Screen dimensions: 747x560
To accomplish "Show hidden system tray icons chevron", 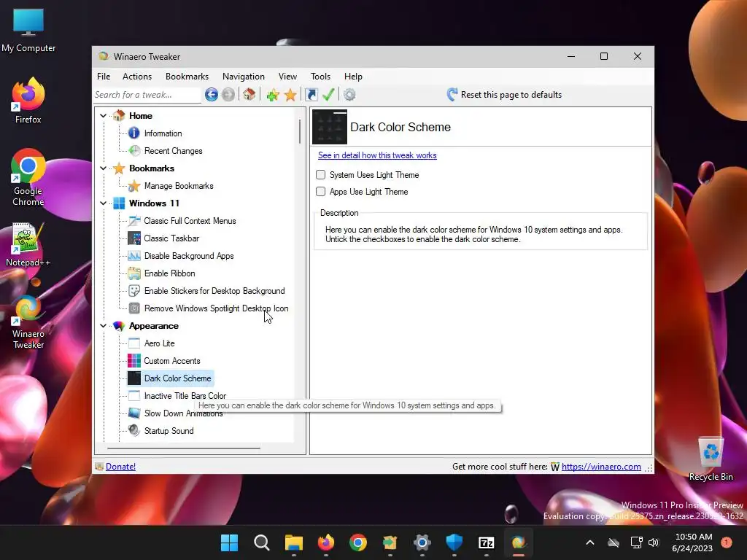I will (x=589, y=542).
